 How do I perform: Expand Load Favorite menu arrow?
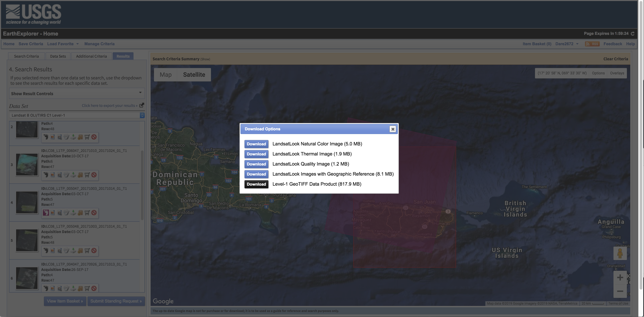(77, 44)
